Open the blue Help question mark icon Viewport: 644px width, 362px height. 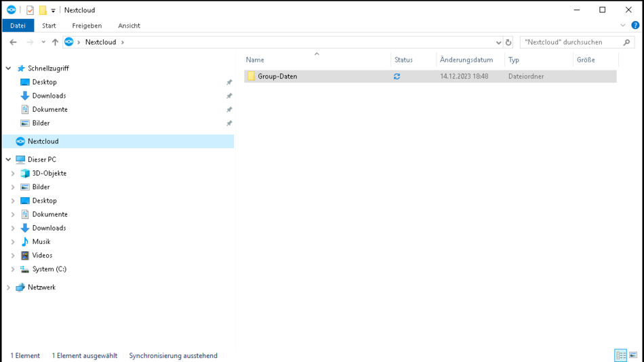tap(635, 26)
